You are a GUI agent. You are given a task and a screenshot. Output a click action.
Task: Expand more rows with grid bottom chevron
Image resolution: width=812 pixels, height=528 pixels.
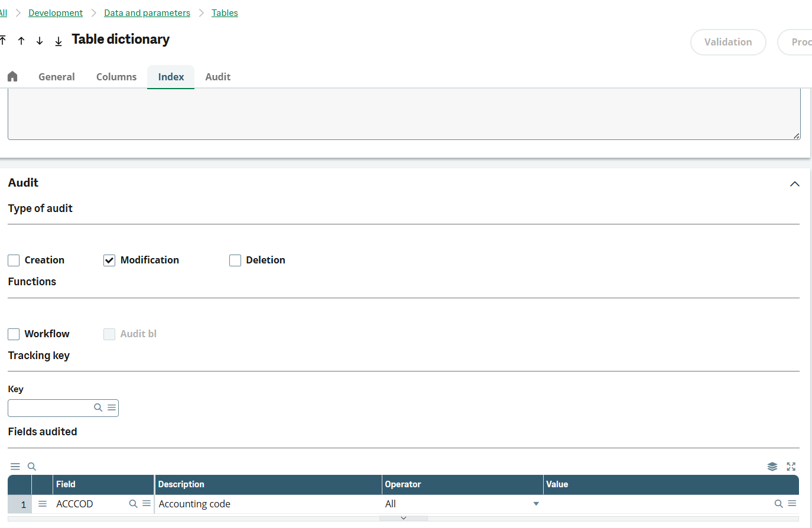tap(404, 518)
